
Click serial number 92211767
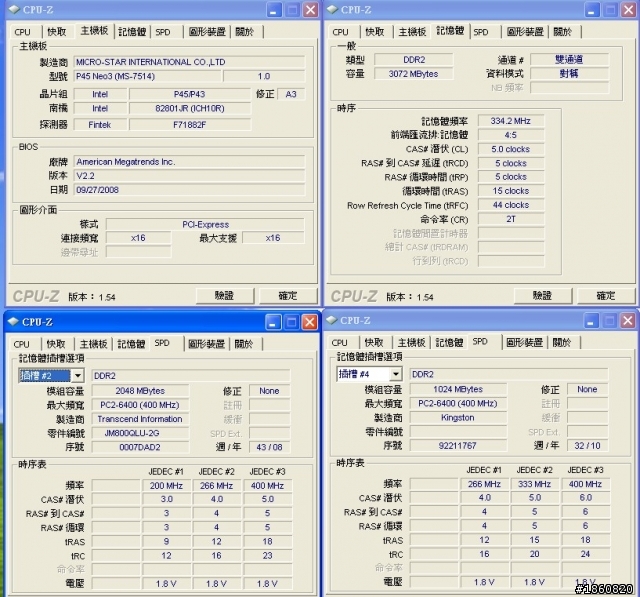click(x=458, y=446)
